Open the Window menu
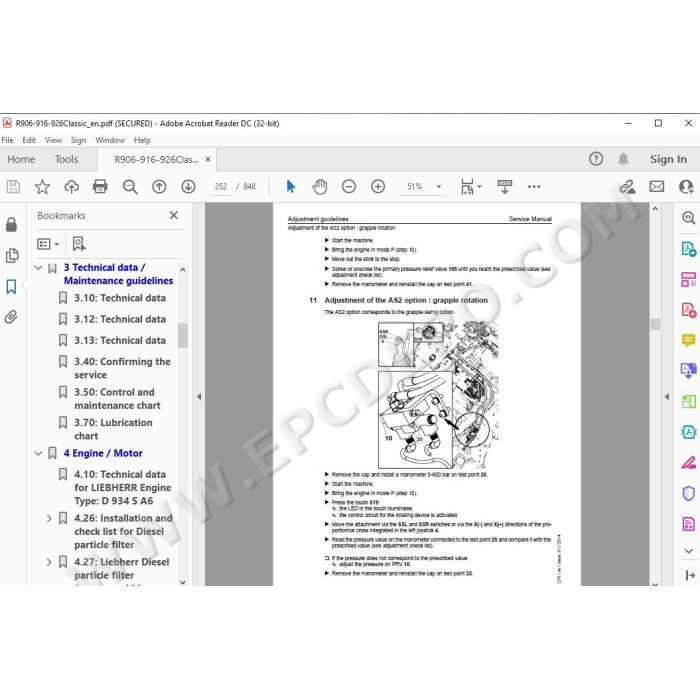The image size is (700, 700). click(110, 140)
